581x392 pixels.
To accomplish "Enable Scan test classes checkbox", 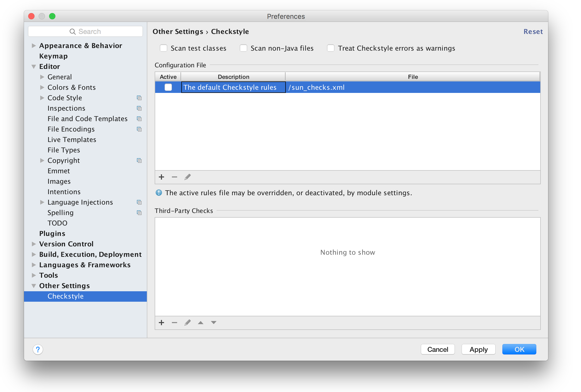I will point(164,48).
